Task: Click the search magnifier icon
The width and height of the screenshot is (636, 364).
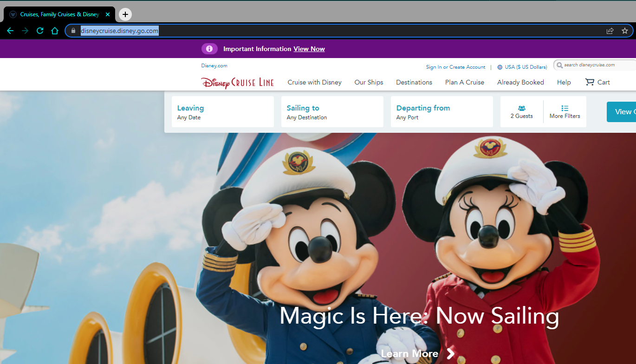Action: [560, 65]
